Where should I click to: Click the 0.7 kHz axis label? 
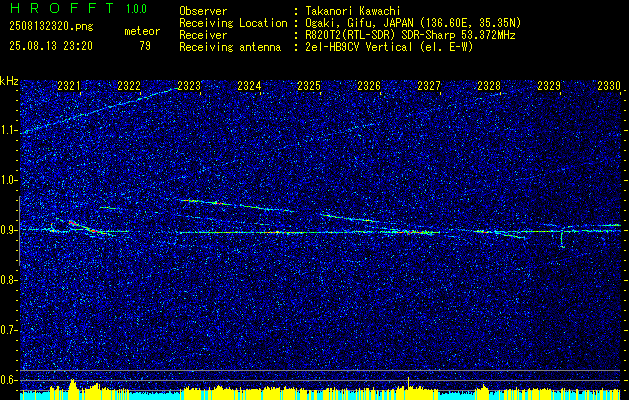click(x=8, y=330)
